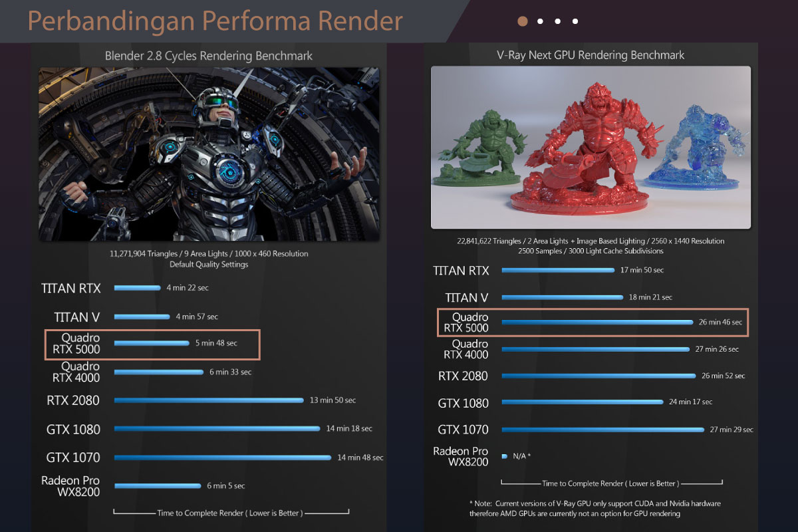Image resolution: width=798 pixels, height=532 pixels.
Task: Click the '13 min 50 sec' value
Action: pyautogui.click(x=332, y=400)
